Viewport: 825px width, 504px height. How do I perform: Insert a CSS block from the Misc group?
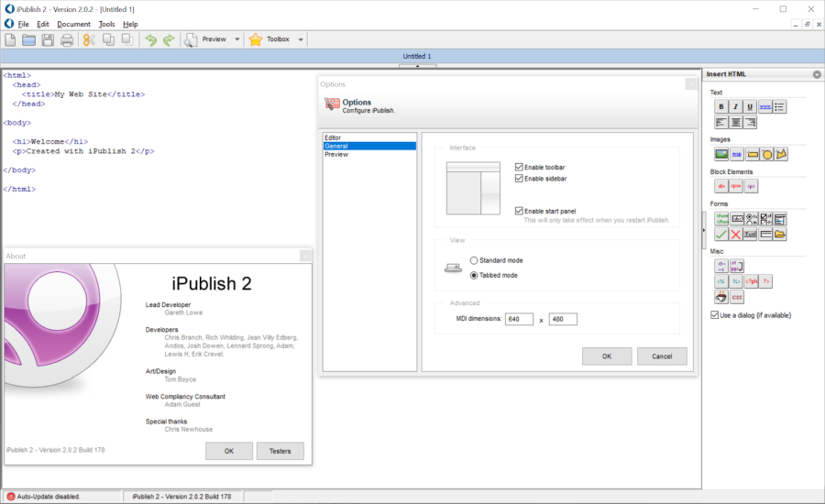(737, 297)
